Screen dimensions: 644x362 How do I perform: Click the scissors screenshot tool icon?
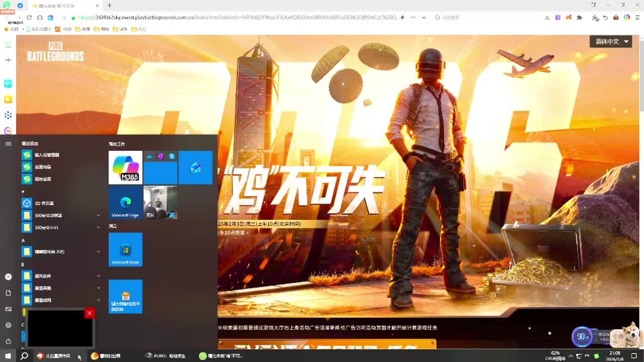(x=547, y=18)
